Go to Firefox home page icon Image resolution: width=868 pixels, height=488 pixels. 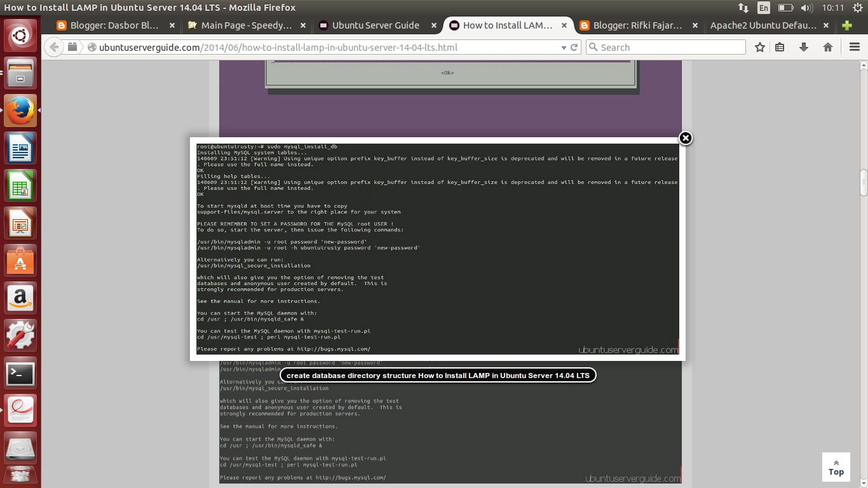pyautogui.click(x=828, y=47)
